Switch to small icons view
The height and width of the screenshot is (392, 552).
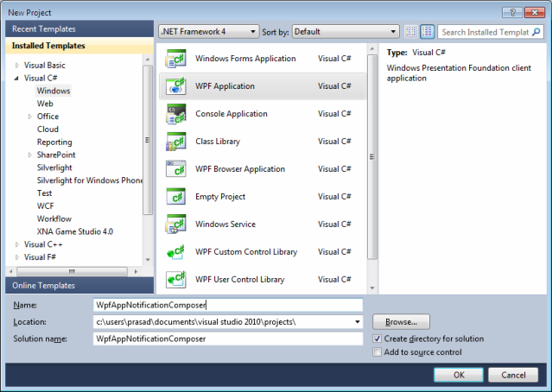pyautogui.click(x=410, y=32)
